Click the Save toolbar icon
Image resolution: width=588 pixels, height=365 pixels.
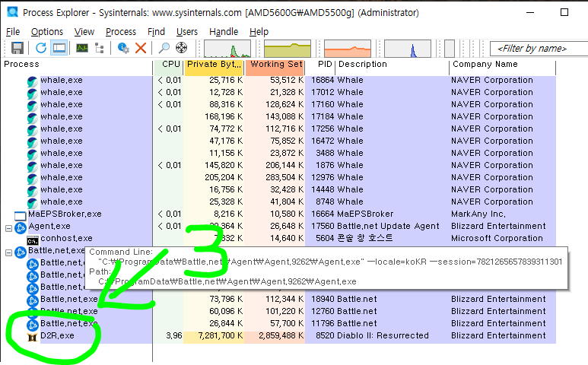pyautogui.click(x=17, y=48)
